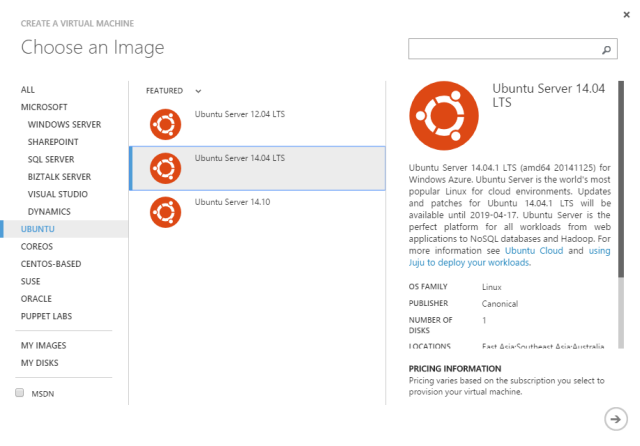Open the ORACLE category
The width and height of the screenshot is (640, 446).
(x=36, y=299)
